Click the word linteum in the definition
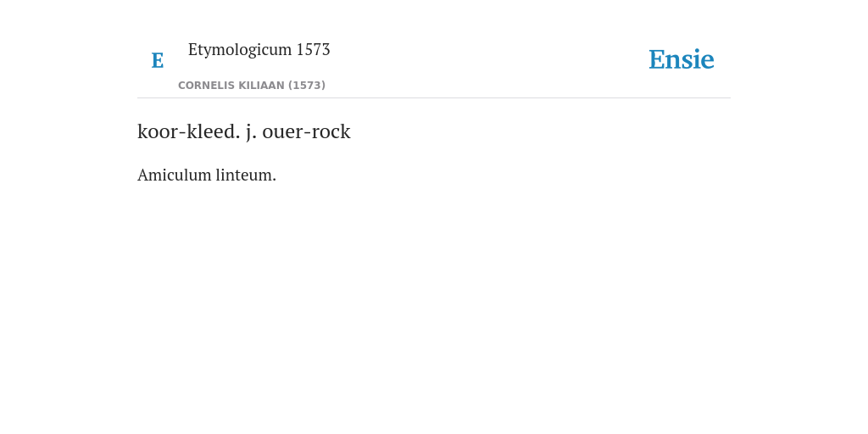This screenshot has width=868, height=434. (244, 175)
